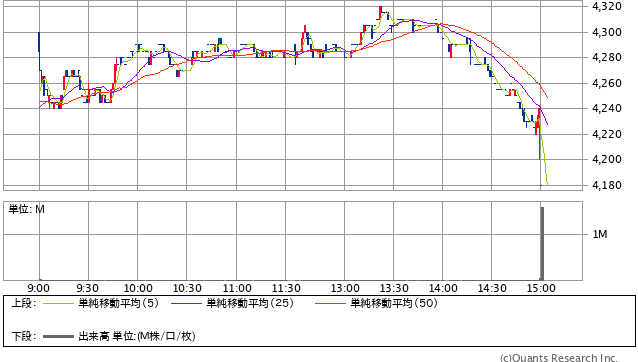The image size is (638, 362).
Task: Click the 9:00 time axis label
Action: (x=38, y=288)
